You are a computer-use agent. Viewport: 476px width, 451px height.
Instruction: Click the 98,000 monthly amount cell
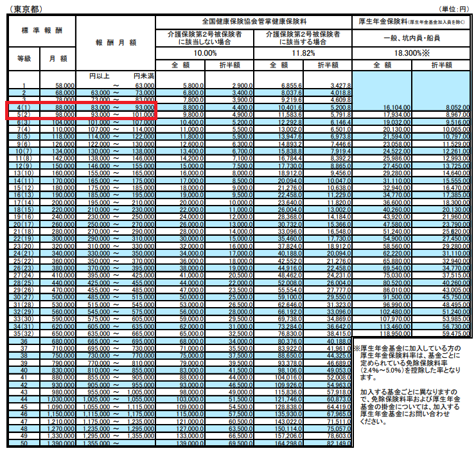pos(60,114)
